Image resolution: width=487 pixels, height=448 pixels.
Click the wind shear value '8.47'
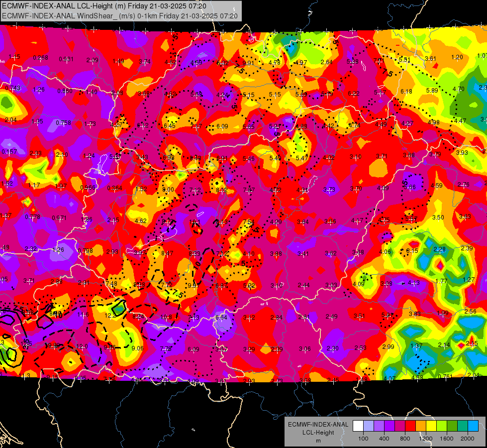click(167, 253)
